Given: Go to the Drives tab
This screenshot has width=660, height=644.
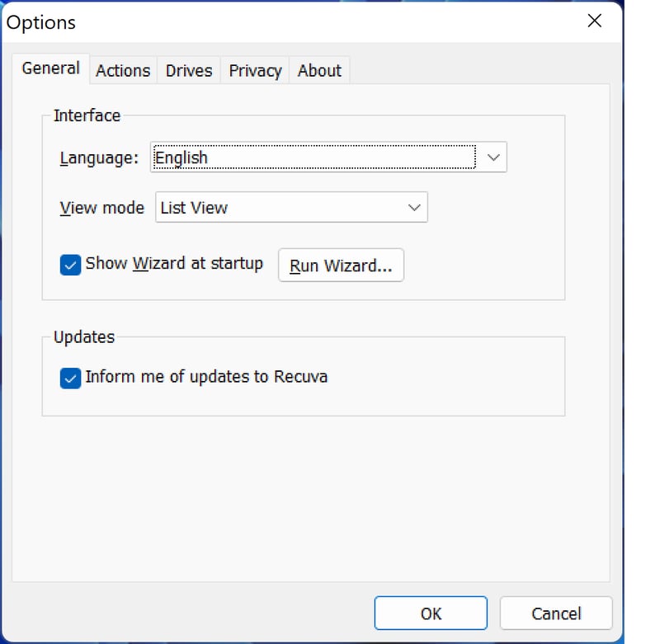Looking at the screenshot, I should tap(189, 71).
